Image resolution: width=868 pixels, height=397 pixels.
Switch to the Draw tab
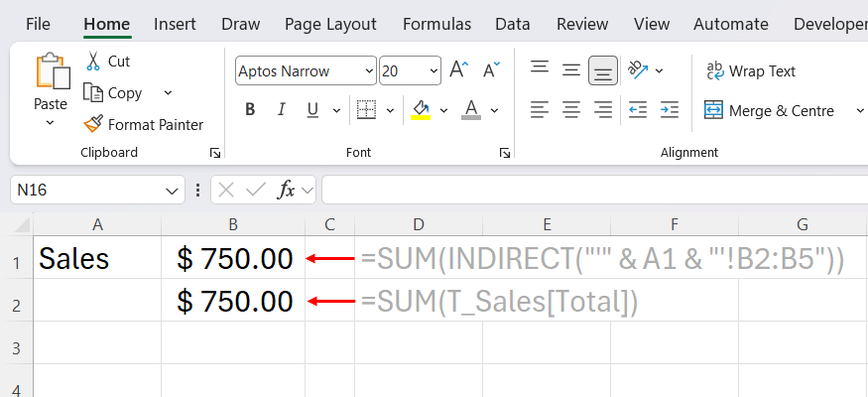coord(241,24)
